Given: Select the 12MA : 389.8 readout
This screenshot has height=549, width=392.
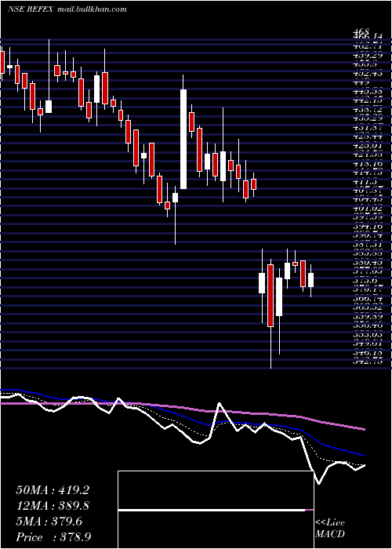Looking at the screenshot, I should (53, 506).
